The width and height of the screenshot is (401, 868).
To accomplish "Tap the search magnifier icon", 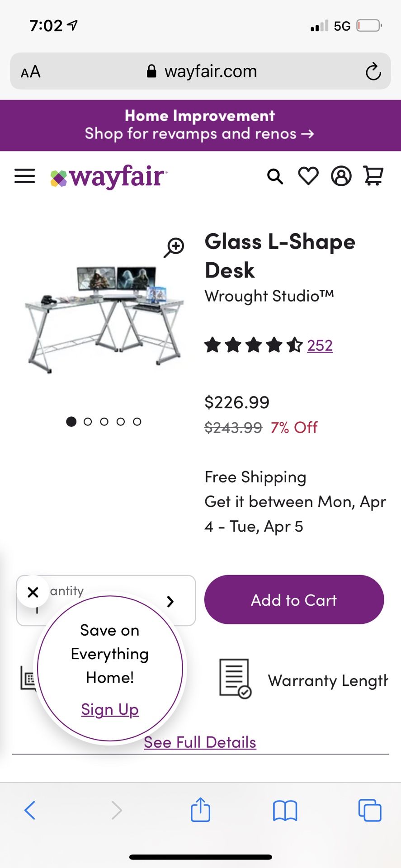I will tap(275, 176).
